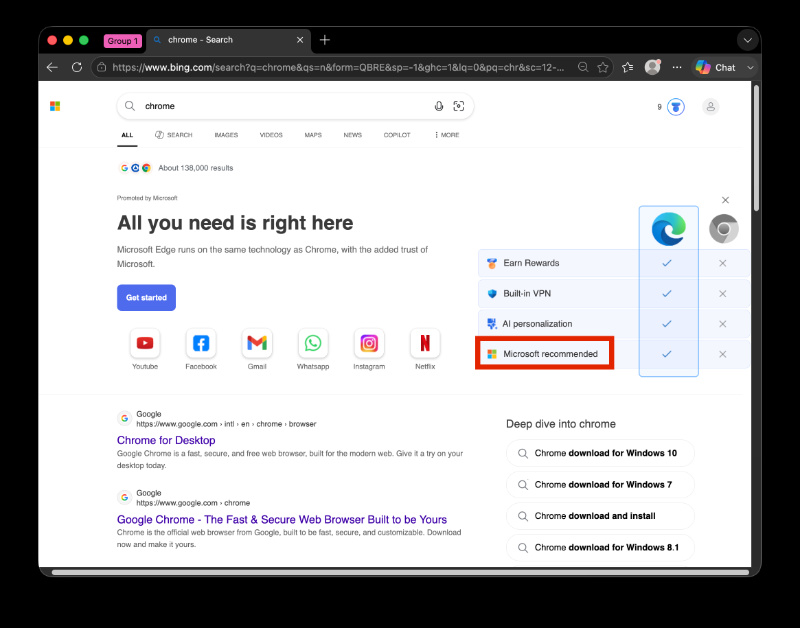
Task: Open the Whatsapp shortcut icon
Action: click(313, 343)
